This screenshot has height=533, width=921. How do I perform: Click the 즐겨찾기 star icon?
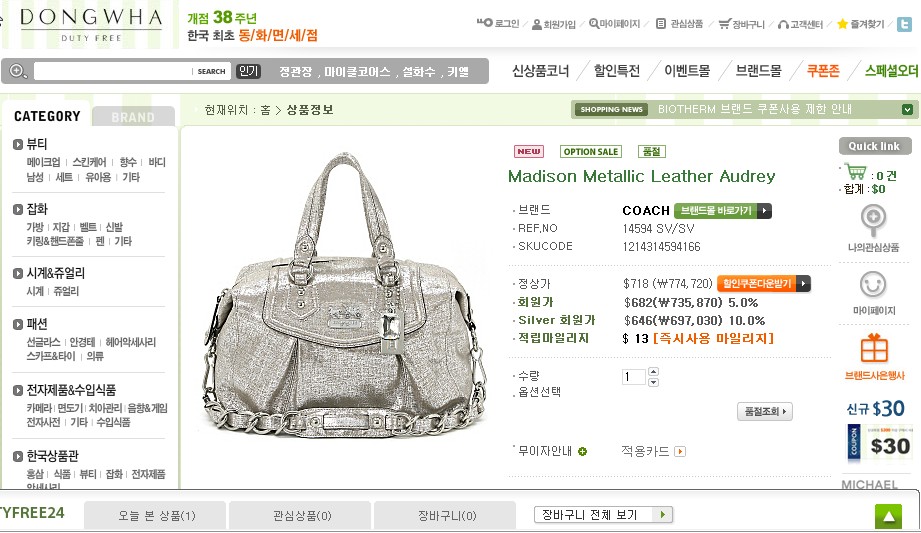[842, 24]
